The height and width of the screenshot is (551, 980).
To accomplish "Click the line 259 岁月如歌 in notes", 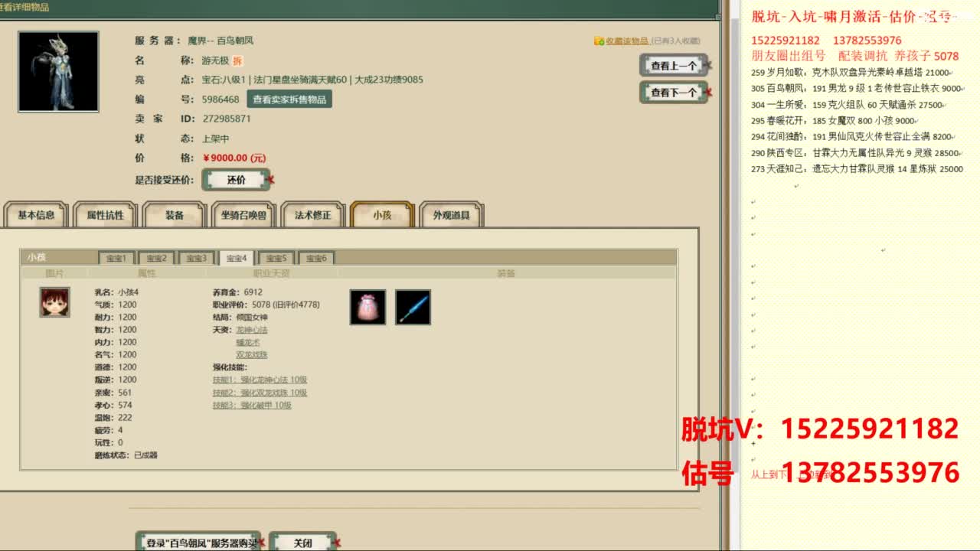I will 852,73.
